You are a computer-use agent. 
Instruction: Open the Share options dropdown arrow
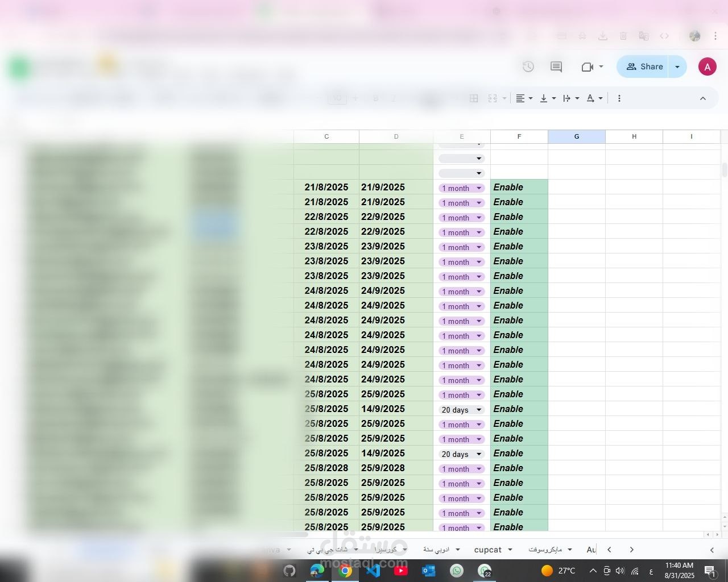[x=677, y=66]
